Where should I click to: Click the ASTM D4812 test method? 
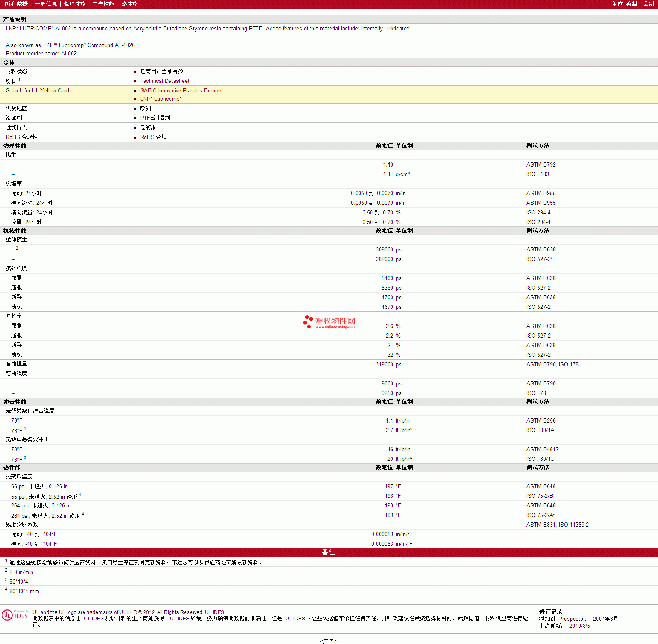542,450
